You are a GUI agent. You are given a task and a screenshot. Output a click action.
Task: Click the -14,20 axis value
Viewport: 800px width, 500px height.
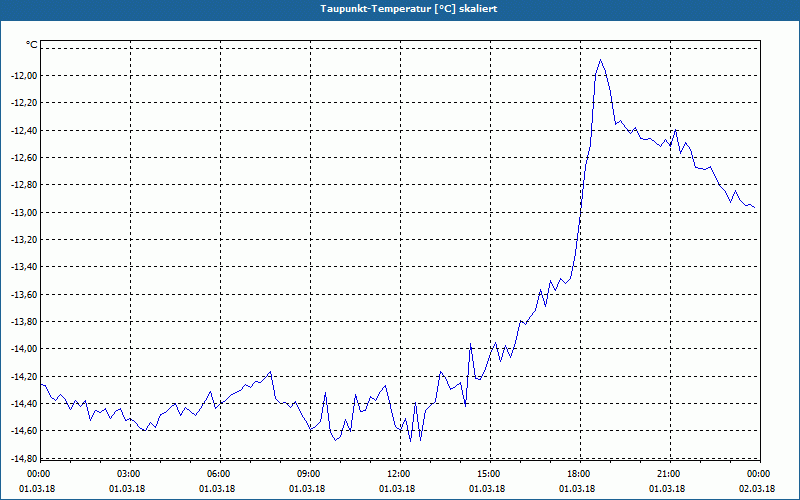click(25, 377)
